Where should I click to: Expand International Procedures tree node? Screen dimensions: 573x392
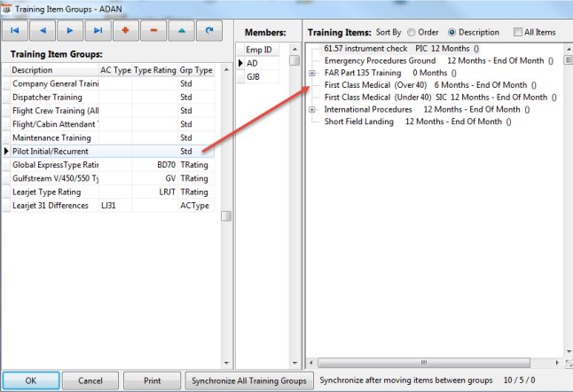click(x=312, y=110)
